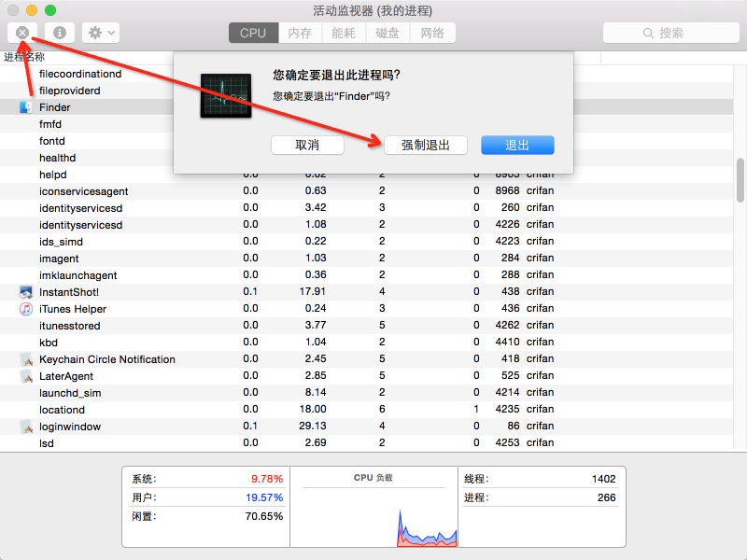Click the 系统 9.78% CPU value
This screenshot has height=560, width=747.
point(267,479)
